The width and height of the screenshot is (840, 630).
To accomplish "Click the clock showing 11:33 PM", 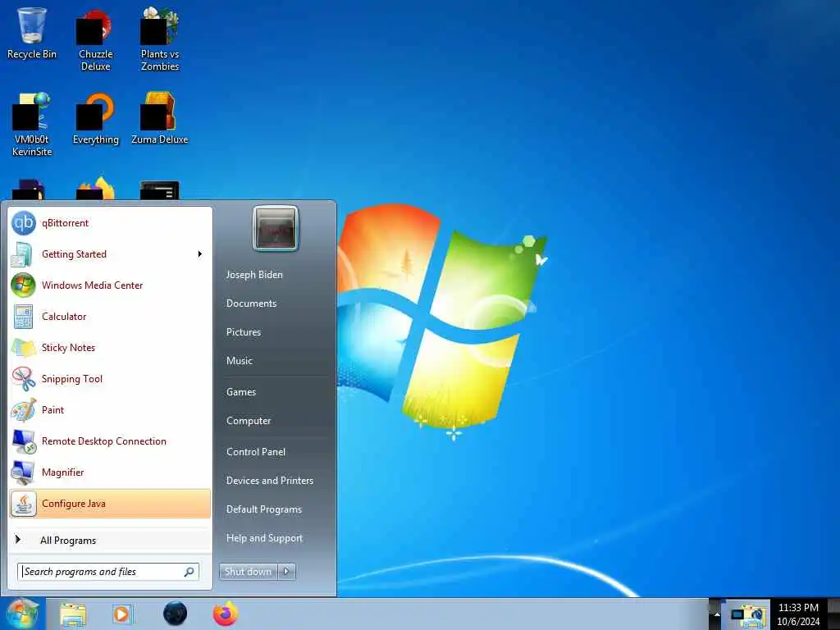I will (798, 608).
